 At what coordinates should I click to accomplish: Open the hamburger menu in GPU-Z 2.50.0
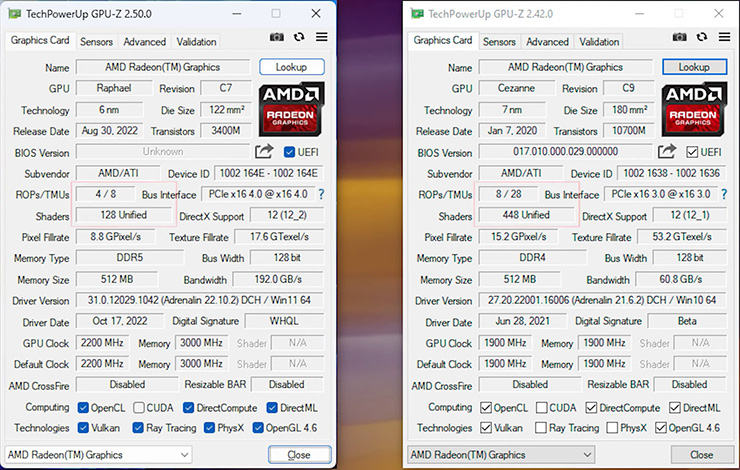point(322,37)
